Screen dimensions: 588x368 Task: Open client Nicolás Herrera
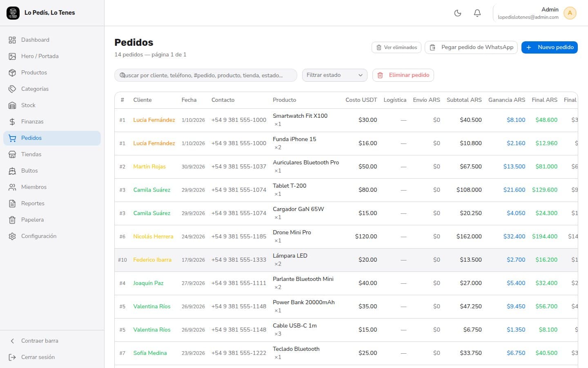[x=153, y=236]
